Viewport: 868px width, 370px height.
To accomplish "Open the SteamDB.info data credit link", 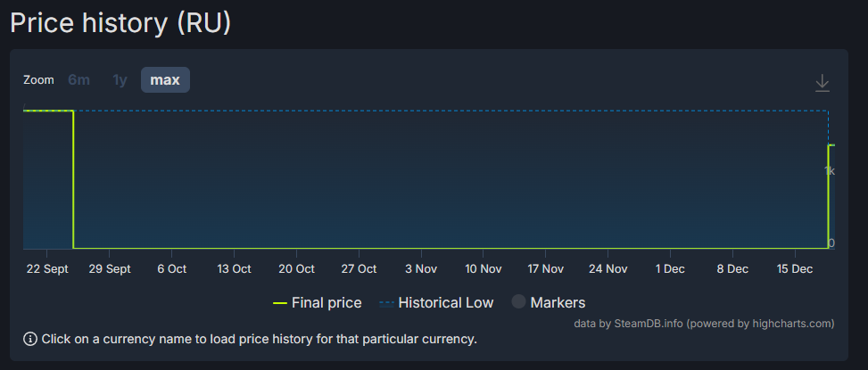I will tap(647, 323).
